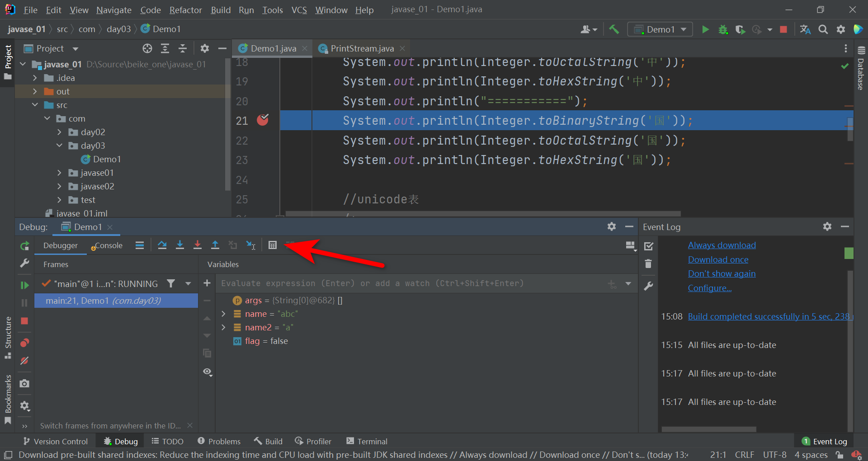Viewport: 868px width, 461px height.
Task: Open Project panel options gear
Action: pos(205,48)
